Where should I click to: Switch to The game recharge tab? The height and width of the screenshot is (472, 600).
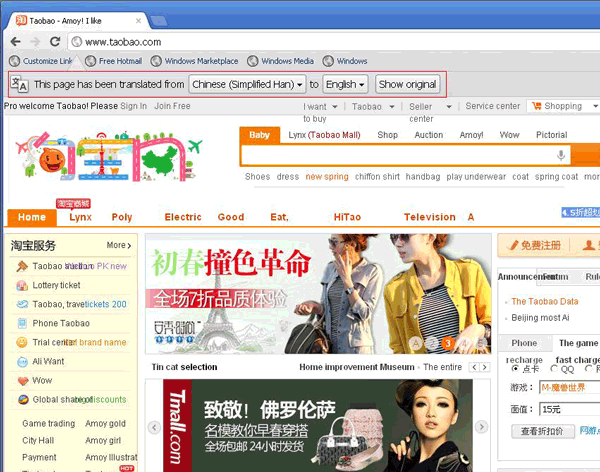click(578, 343)
